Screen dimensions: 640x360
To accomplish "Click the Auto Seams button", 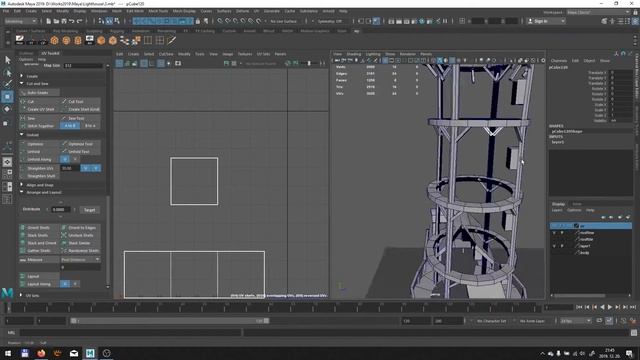I will click(39, 93).
